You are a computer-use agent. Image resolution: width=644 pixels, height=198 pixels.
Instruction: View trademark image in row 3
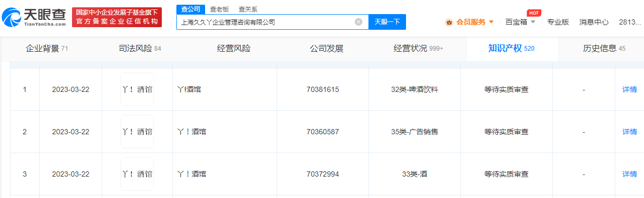137,174
